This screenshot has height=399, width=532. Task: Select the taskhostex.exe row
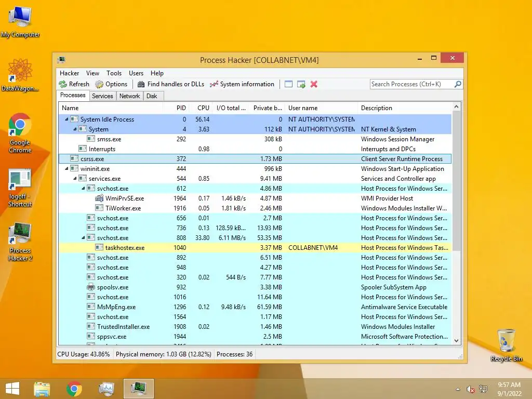[x=255, y=248]
